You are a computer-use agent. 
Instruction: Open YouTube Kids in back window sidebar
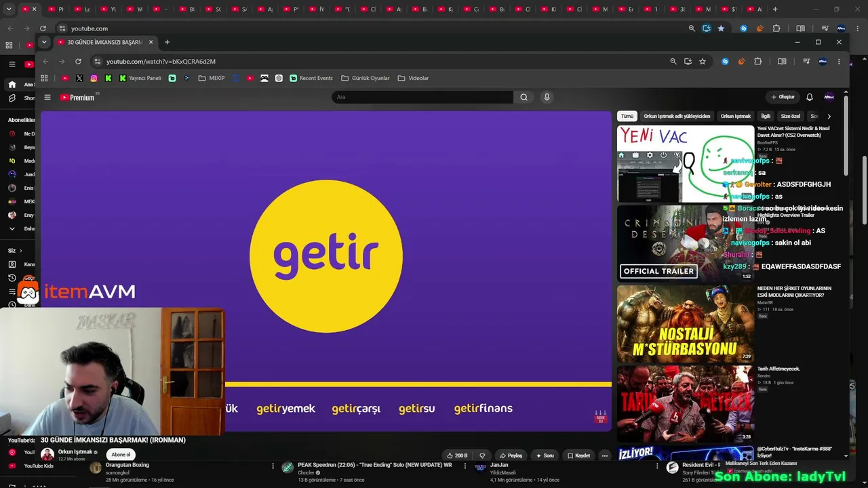tap(39, 466)
